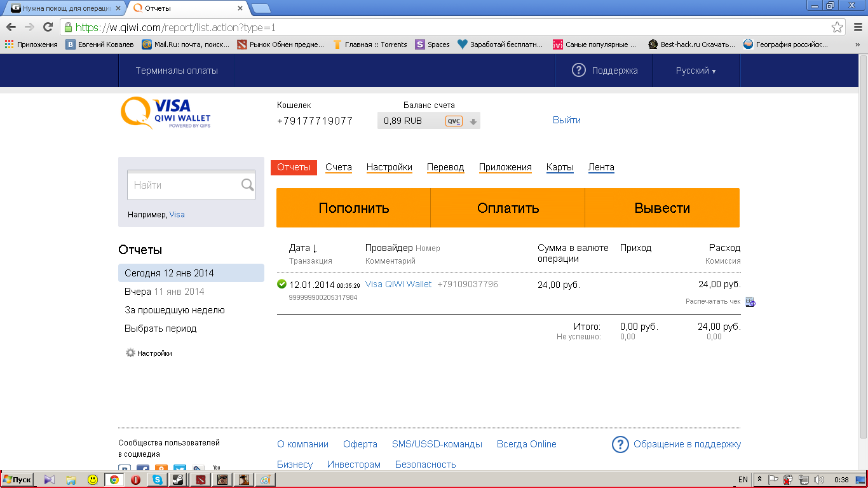Screen dimensions: 868x488
Task: Open the Spaces bookmark
Action: pos(432,44)
